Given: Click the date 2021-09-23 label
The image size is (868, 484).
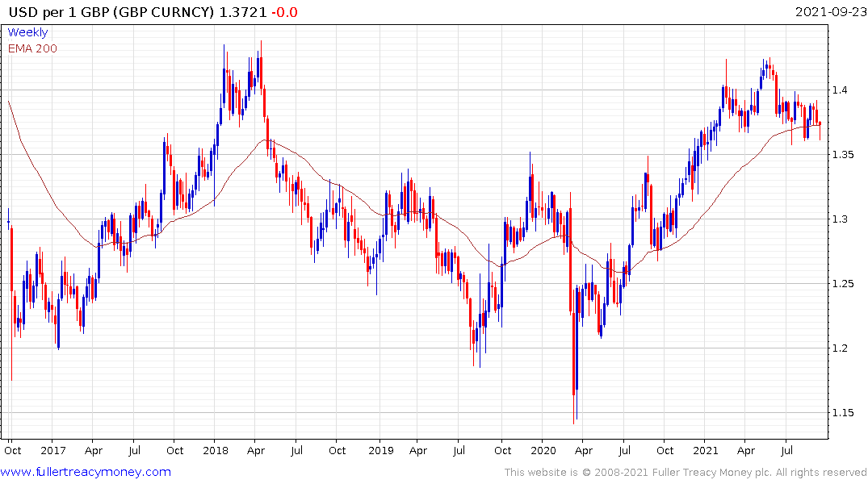Looking at the screenshot, I should tap(830, 11).
